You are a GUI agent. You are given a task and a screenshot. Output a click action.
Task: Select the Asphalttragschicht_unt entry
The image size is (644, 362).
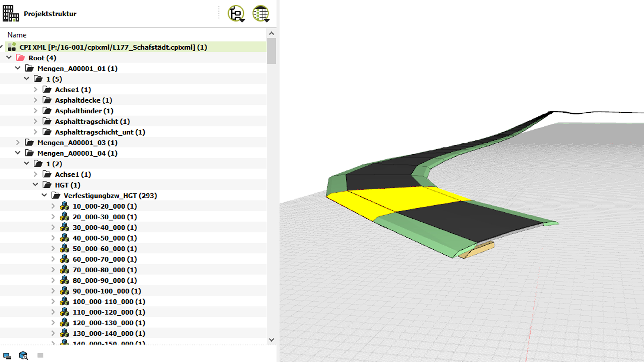(100, 132)
